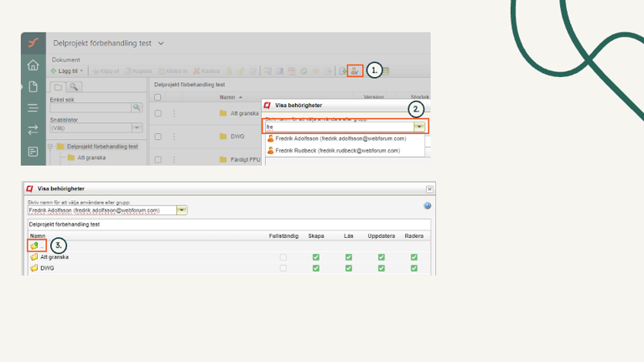The height and width of the screenshot is (362, 644).
Task: Toggle Skapa checkbox for Att granska
Action: (316, 257)
